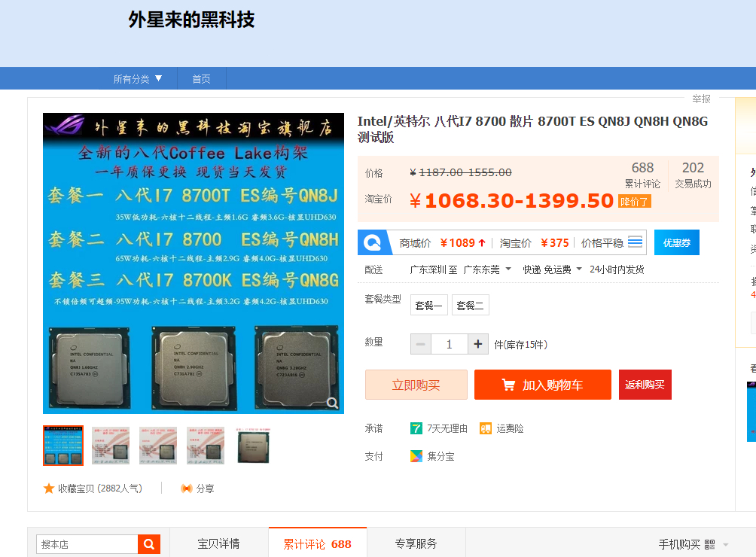Click the blue price-tracker logo icon

pos(372,242)
